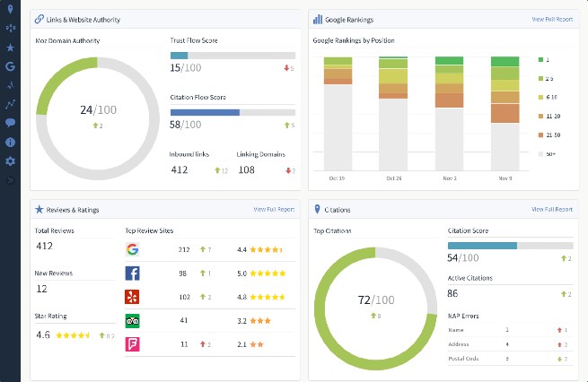
Task: Open the info circle sidebar icon
Action: [11, 143]
